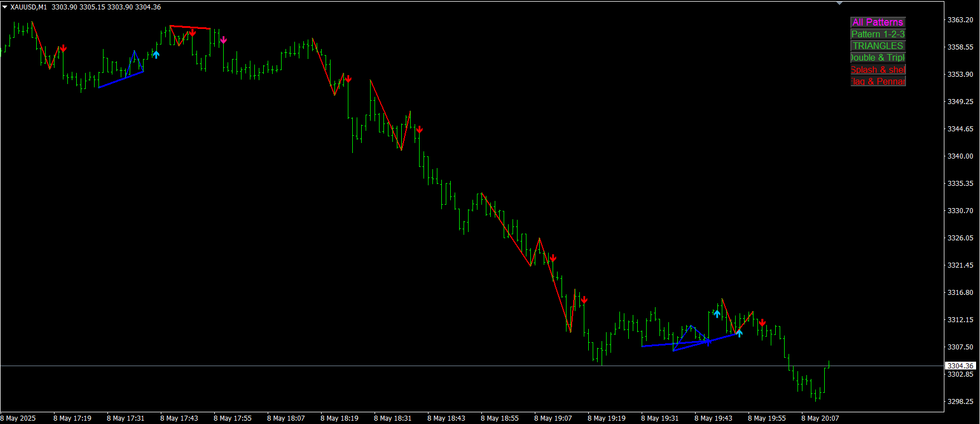The width and height of the screenshot is (980, 424).
Task: Click the 3358.55 price scale label
Action: coord(960,47)
